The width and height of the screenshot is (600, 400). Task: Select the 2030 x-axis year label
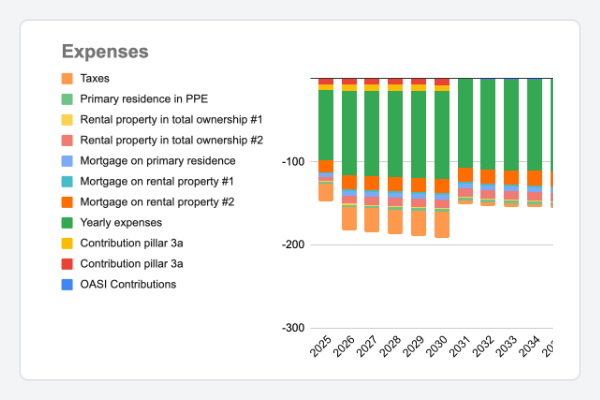coord(437,350)
